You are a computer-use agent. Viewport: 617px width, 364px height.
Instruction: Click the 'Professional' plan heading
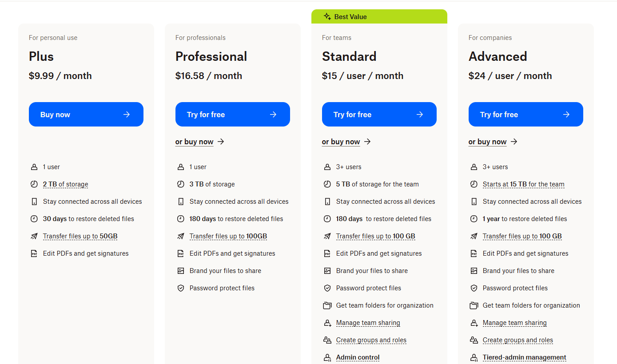[211, 56]
